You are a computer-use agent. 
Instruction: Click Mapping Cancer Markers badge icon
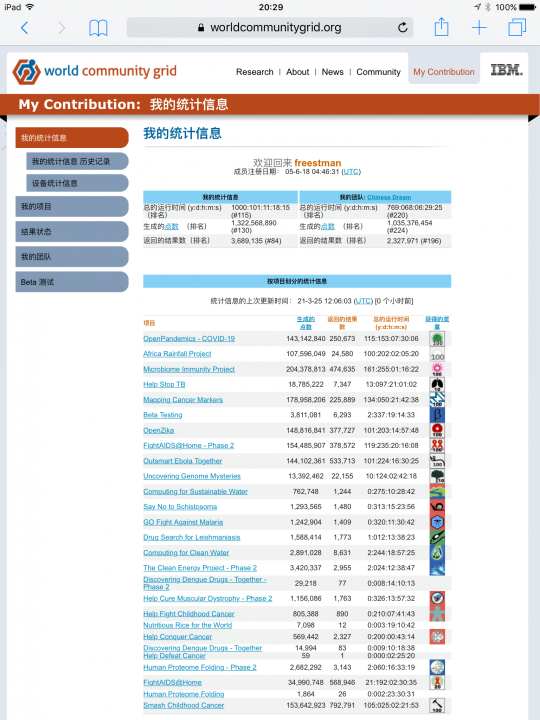pos(437,400)
